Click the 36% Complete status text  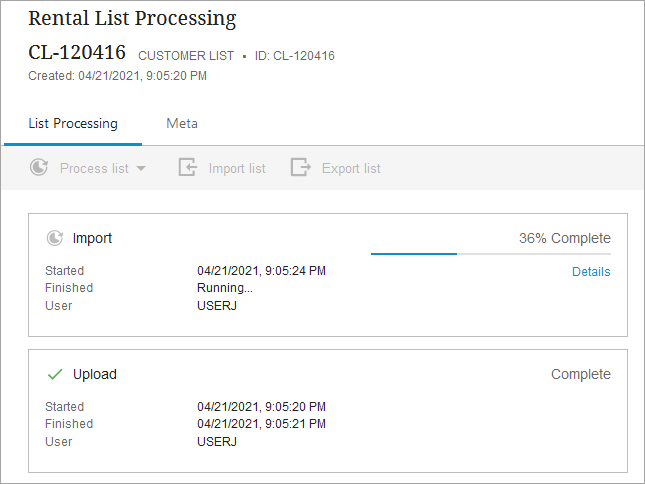(564, 239)
